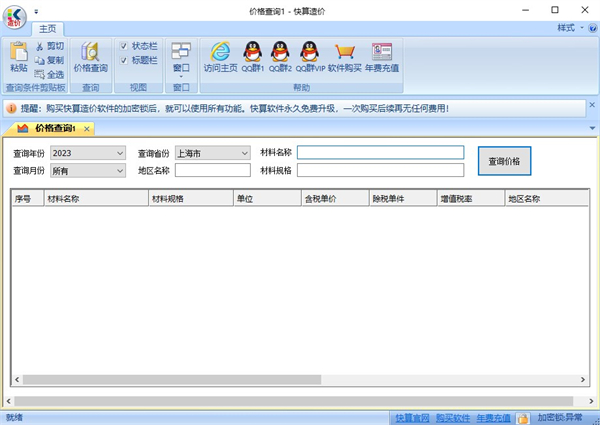
Task: Open the 查询省份 province dropdown
Action: pyautogui.click(x=213, y=153)
